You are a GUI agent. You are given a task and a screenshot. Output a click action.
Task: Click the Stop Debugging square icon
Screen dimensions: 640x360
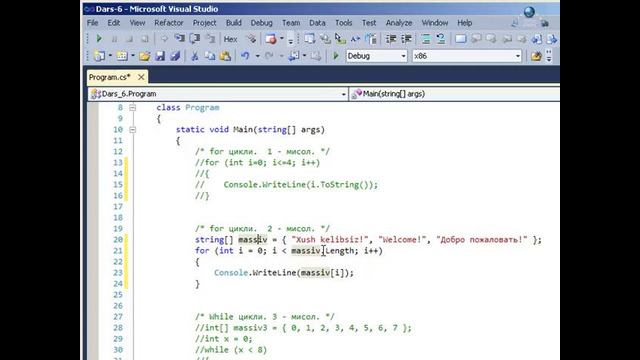[129, 39]
